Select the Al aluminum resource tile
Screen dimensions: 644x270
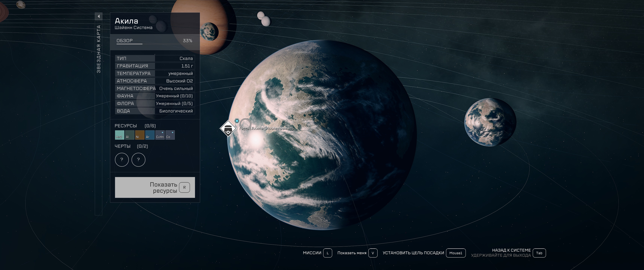click(130, 135)
